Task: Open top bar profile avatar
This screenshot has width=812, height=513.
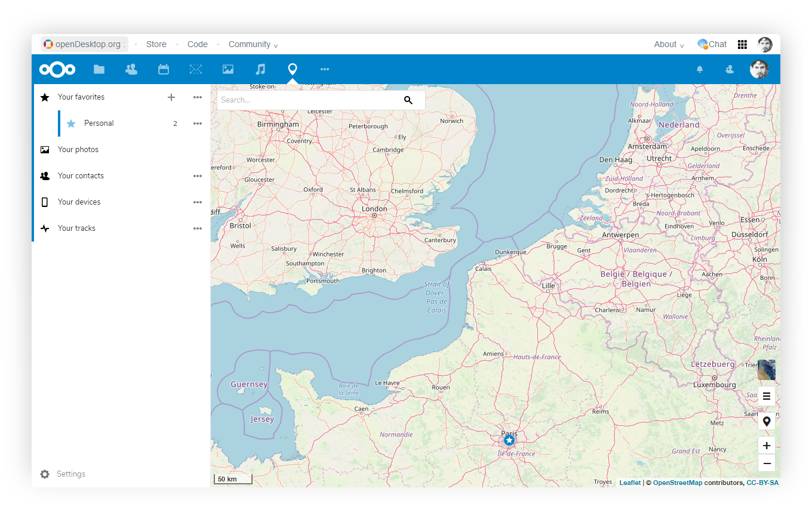Action: [765, 44]
